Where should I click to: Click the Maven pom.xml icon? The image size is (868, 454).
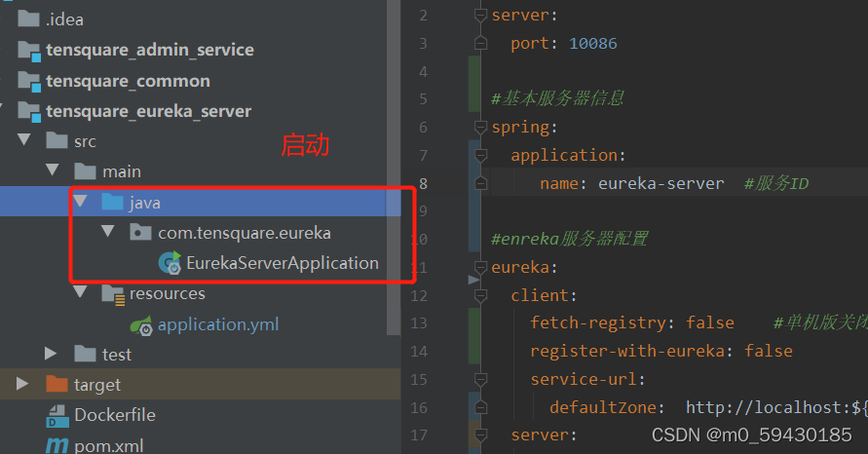(57, 445)
